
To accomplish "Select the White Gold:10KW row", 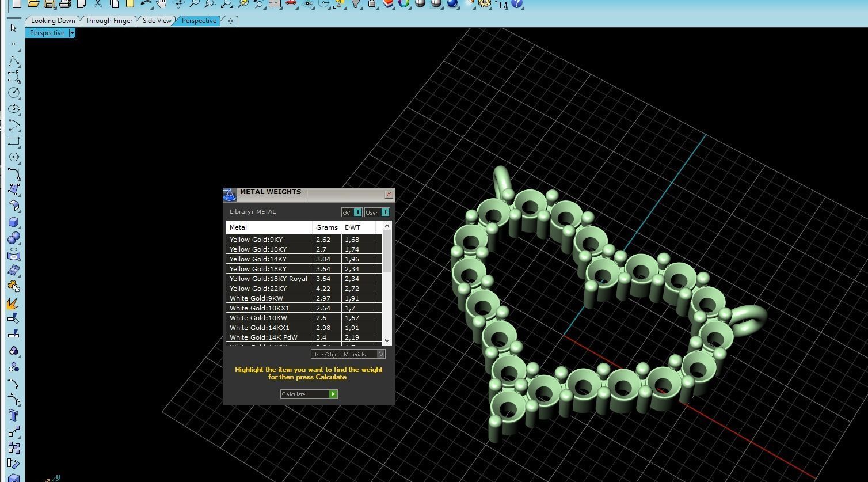I will pos(304,318).
